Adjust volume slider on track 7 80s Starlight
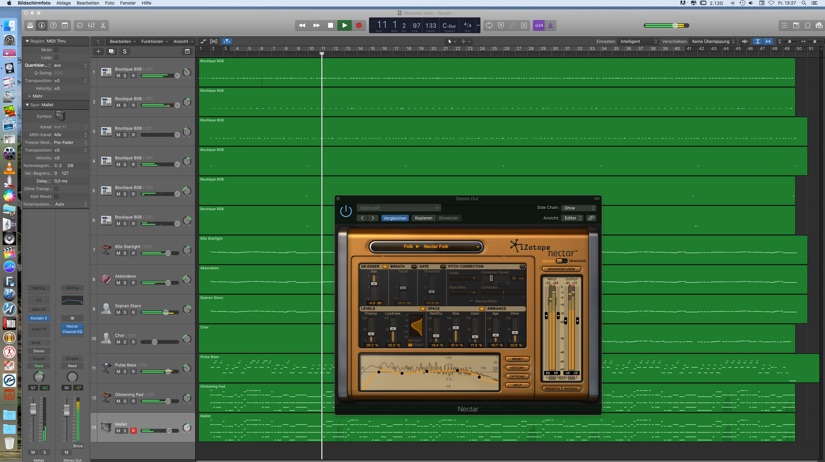Viewport: 825px width, 462px height. click(160, 253)
